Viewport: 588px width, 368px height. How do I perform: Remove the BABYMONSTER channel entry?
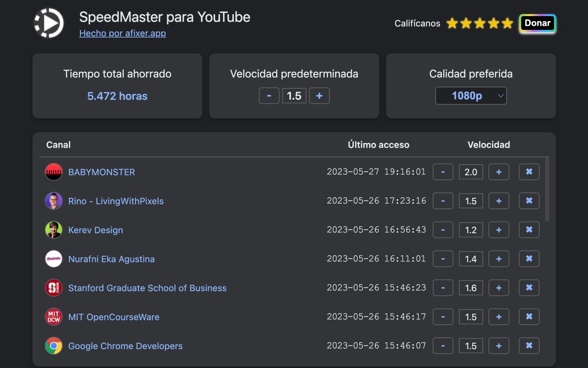529,172
